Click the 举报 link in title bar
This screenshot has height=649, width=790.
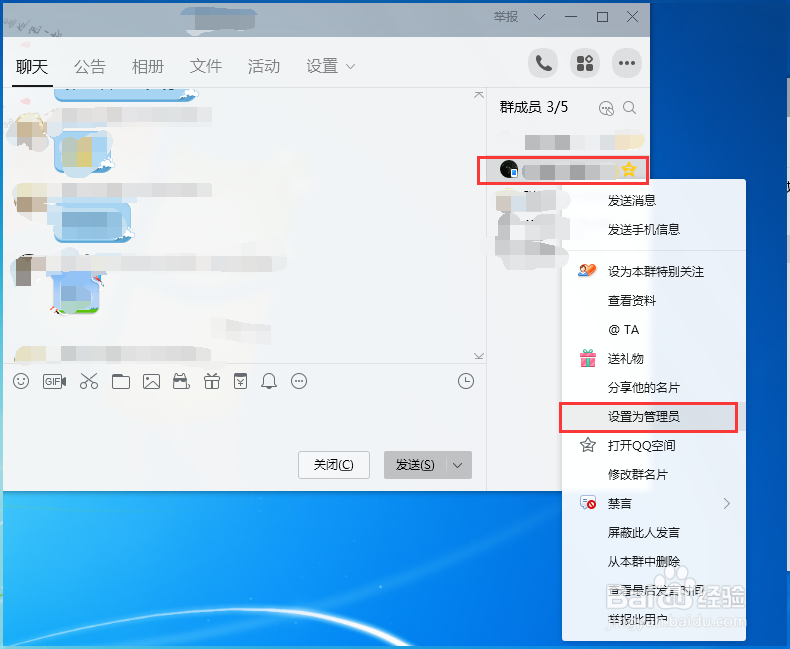click(x=506, y=17)
